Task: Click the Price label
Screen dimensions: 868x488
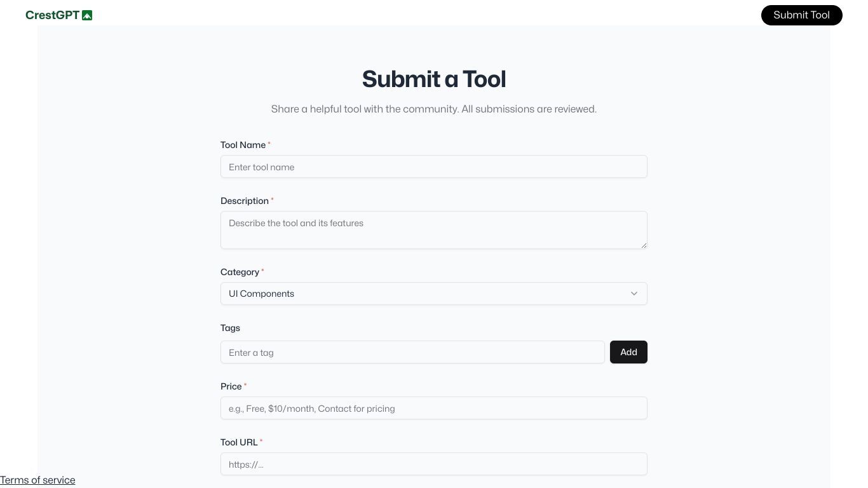Action: (x=231, y=386)
